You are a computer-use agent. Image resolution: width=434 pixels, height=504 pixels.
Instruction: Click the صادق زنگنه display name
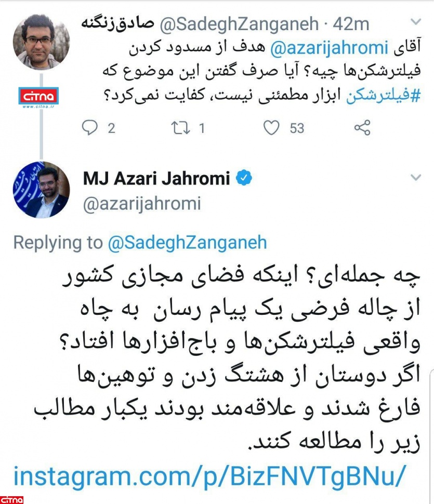(117, 24)
